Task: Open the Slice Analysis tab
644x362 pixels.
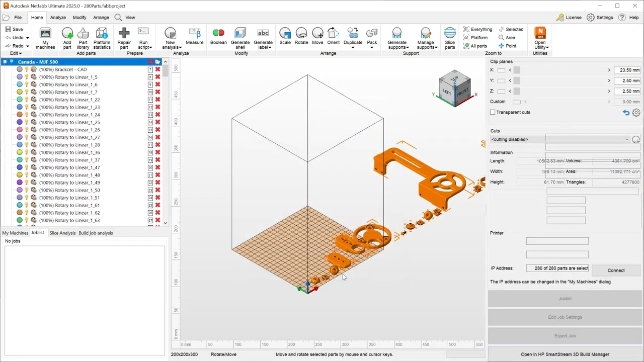Action: tap(62, 233)
